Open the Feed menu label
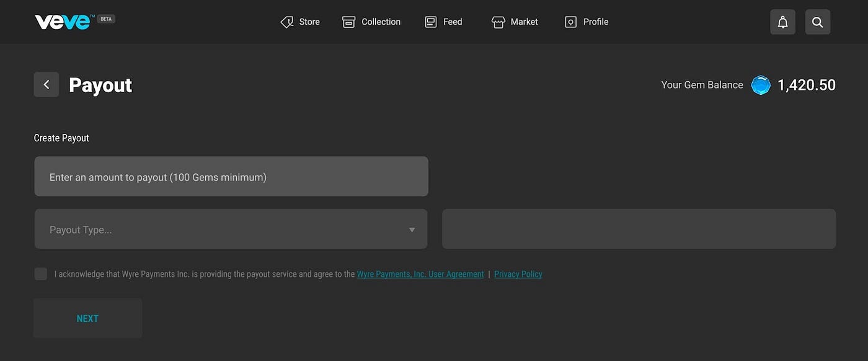 (453, 22)
